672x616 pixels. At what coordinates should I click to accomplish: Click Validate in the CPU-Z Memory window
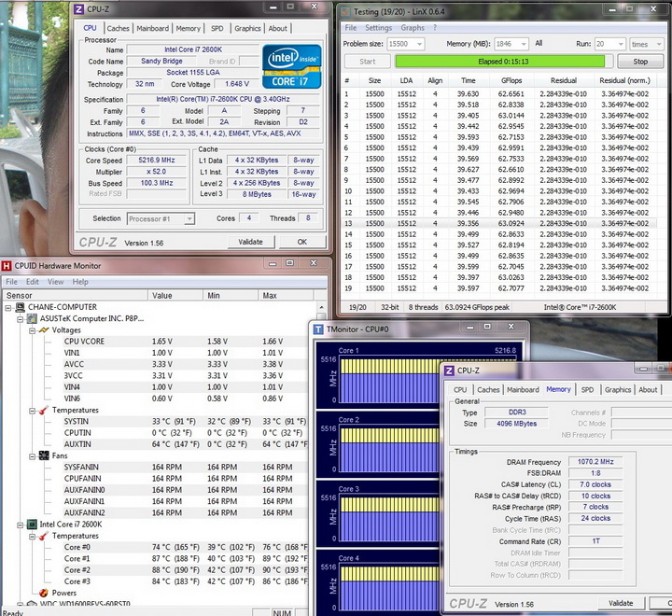(621, 603)
